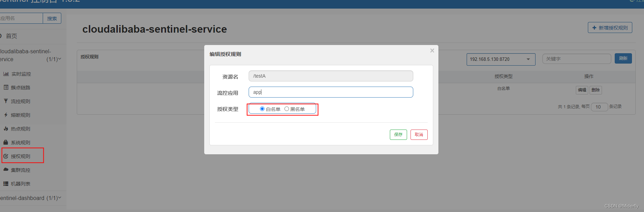
Task: Click the 编辑授权规则 dialog title
Action: [225, 54]
